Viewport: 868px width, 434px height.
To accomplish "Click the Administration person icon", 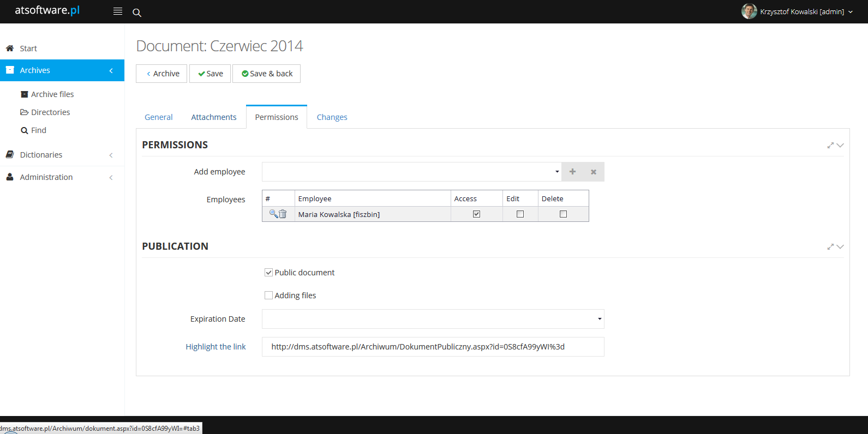I will (10, 177).
